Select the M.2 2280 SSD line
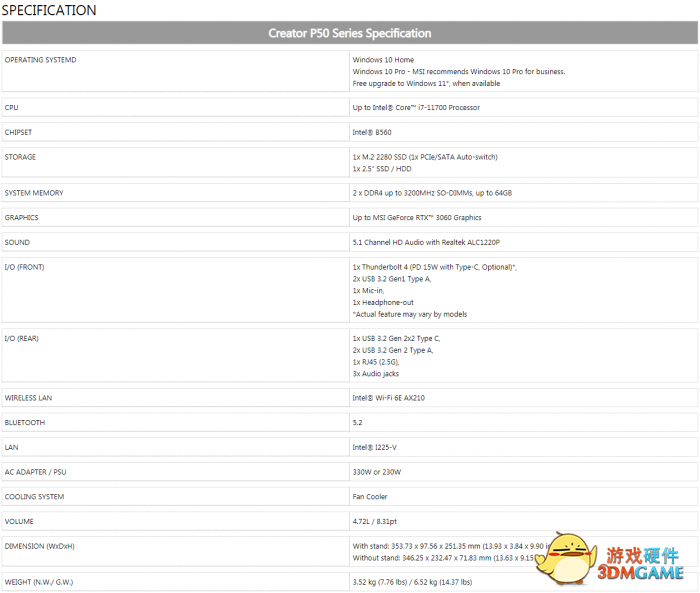Viewport: 700px width, 593px height. (x=425, y=157)
